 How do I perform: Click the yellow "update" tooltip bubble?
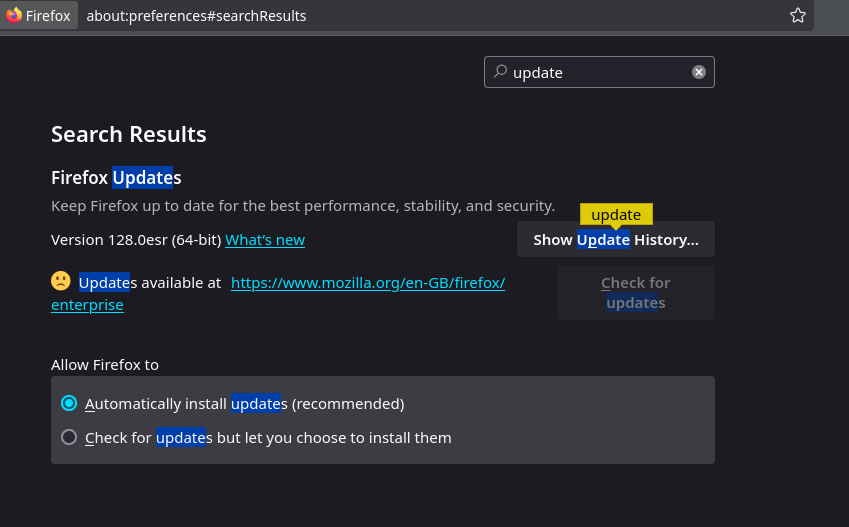[x=616, y=214]
